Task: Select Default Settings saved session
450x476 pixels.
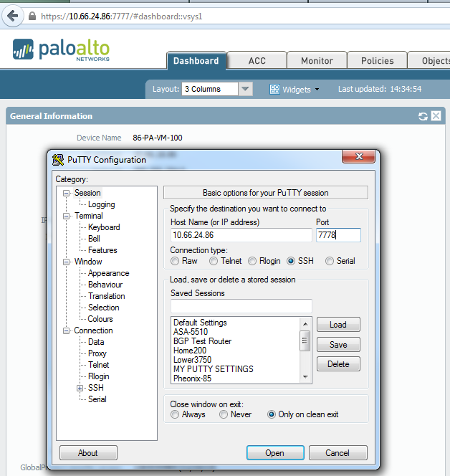Action: (x=200, y=323)
